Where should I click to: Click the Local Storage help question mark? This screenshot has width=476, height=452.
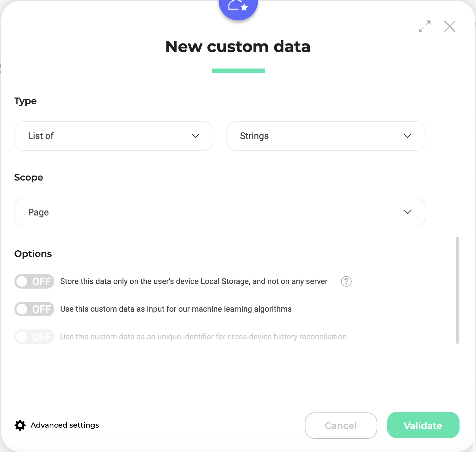tap(346, 281)
